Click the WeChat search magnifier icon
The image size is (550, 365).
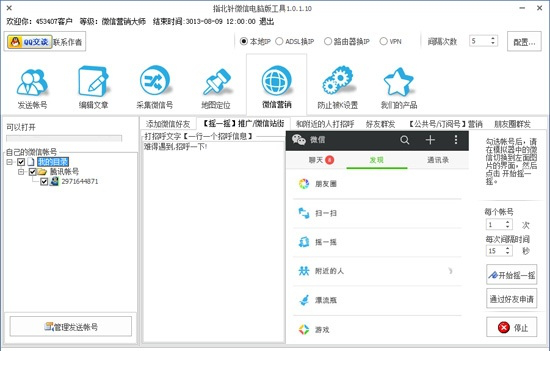point(404,140)
